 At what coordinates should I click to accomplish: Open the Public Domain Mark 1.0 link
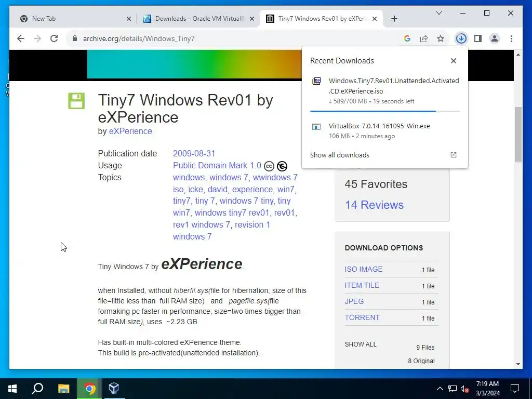coord(217,166)
